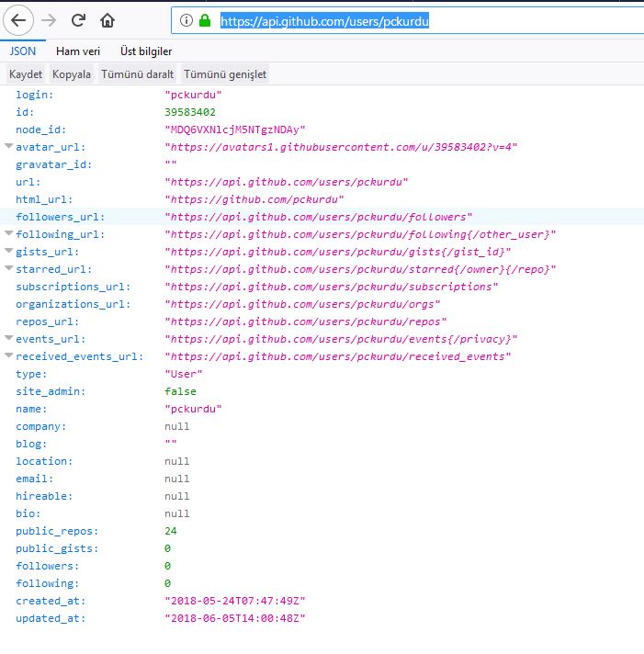Select the location key label
The image size is (644, 654).
pos(44,462)
